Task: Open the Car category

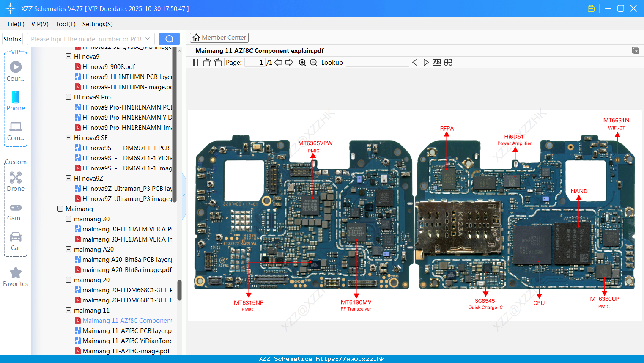Action: [16, 241]
